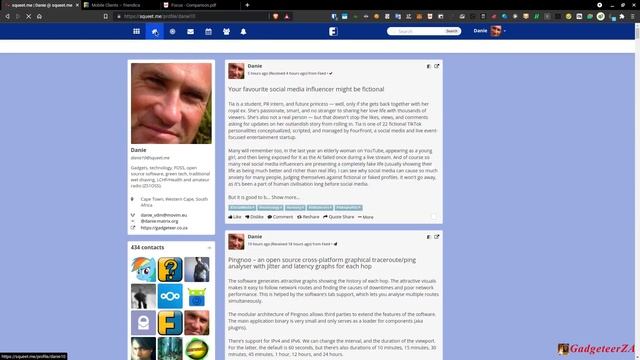
Task: Open the contacts people icon
Action: (x=226, y=31)
